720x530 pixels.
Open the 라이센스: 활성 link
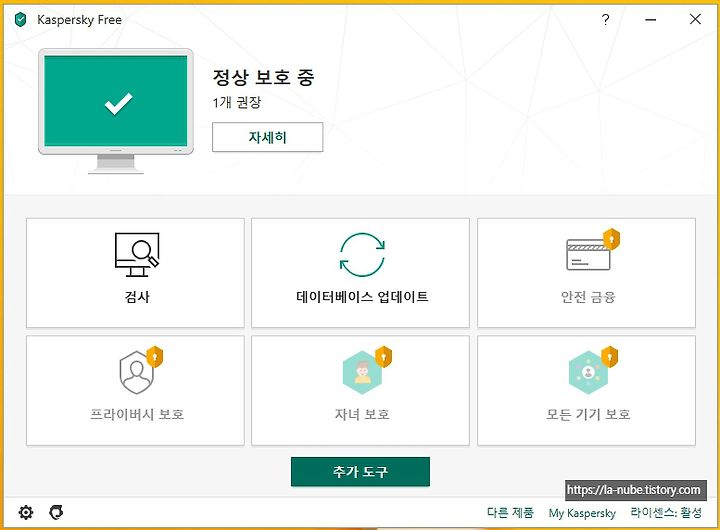666,513
